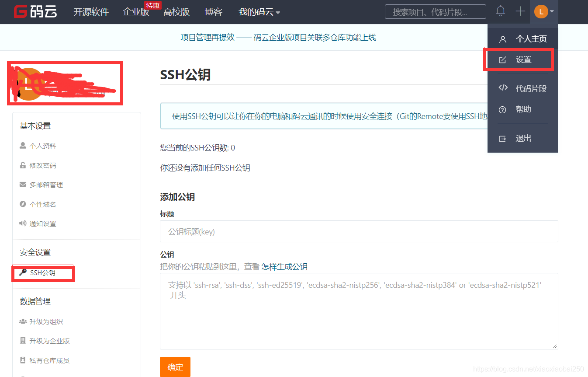
Task: Click the orange 确定 button
Action: click(175, 367)
